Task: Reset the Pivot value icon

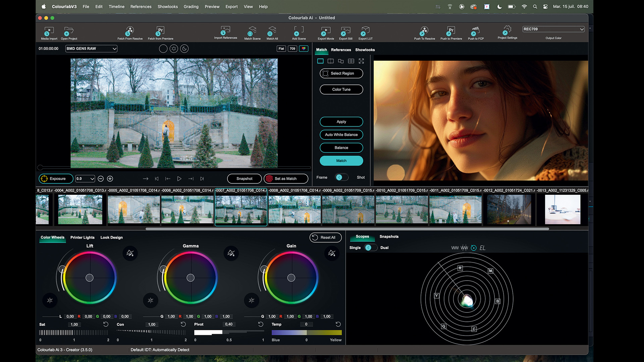Action: coord(261,324)
